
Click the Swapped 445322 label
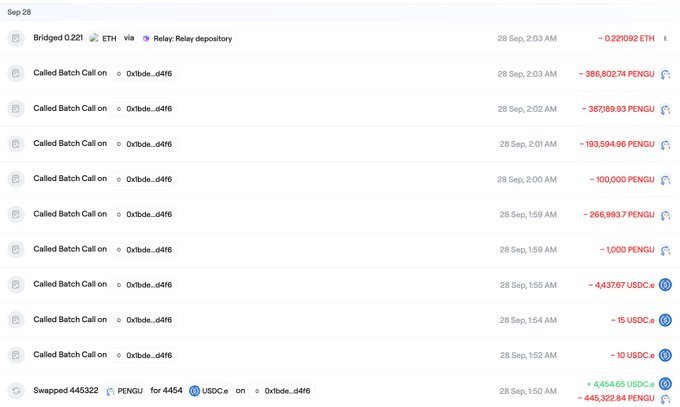66,391
